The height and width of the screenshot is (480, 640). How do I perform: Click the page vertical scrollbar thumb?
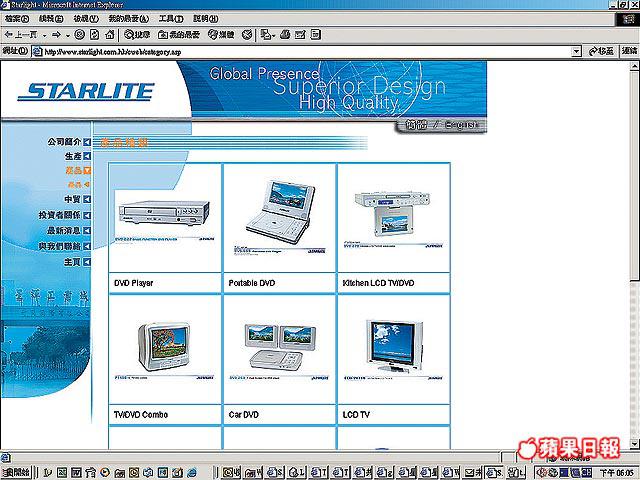pos(635,176)
